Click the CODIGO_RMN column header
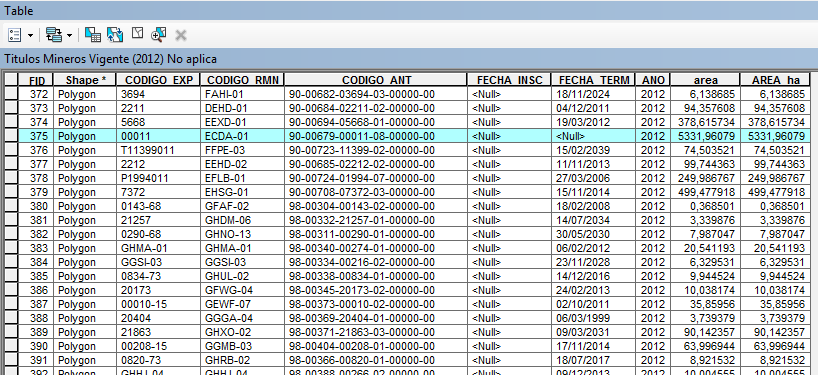 click(x=243, y=80)
